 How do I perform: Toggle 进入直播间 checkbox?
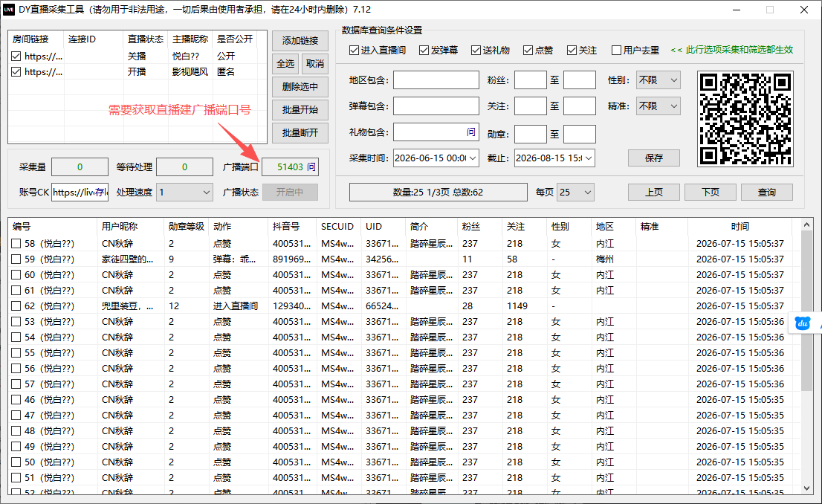(x=355, y=51)
